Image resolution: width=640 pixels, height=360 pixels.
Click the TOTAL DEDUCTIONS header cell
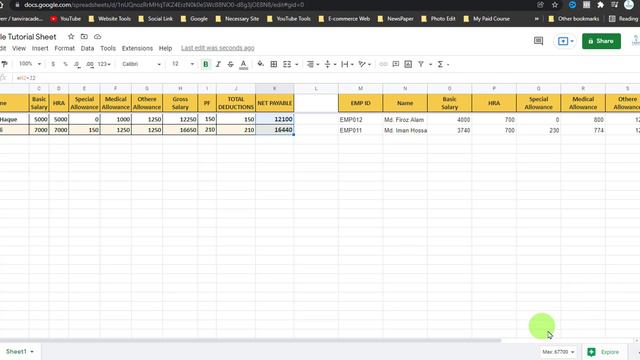(x=236, y=103)
